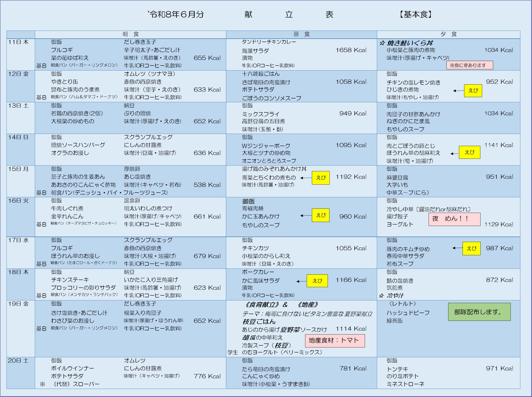Select the '☆ 冷や汁' text on 18日
Screen dimensions: 532x397
click(391, 295)
